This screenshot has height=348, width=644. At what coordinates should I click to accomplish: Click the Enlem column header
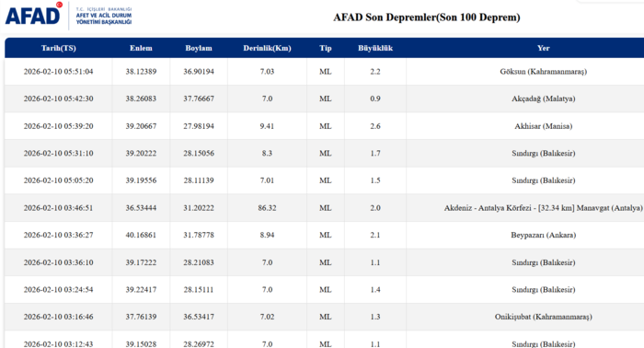pyautogui.click(x=141, y=48)
